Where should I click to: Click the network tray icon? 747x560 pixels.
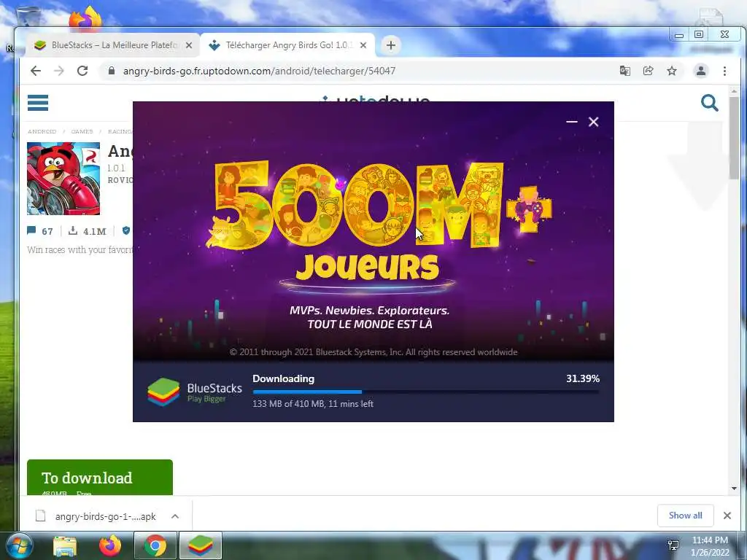click(673, 545)
